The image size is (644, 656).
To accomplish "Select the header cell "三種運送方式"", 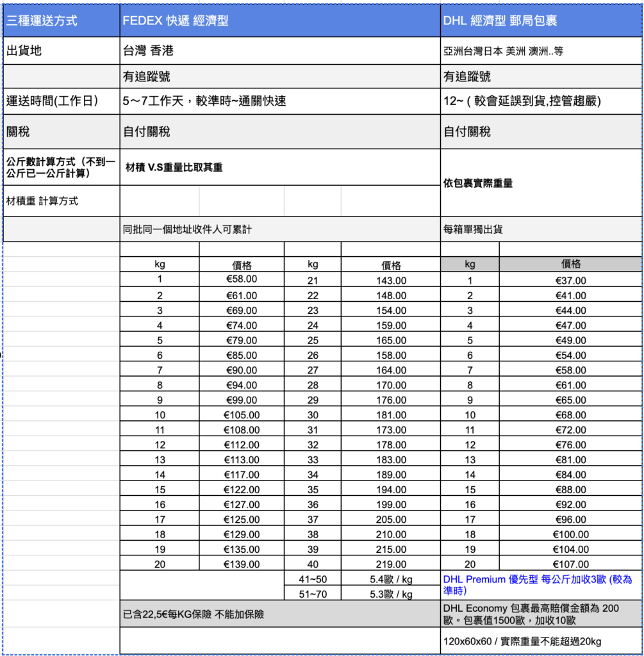I will point(62,20).
